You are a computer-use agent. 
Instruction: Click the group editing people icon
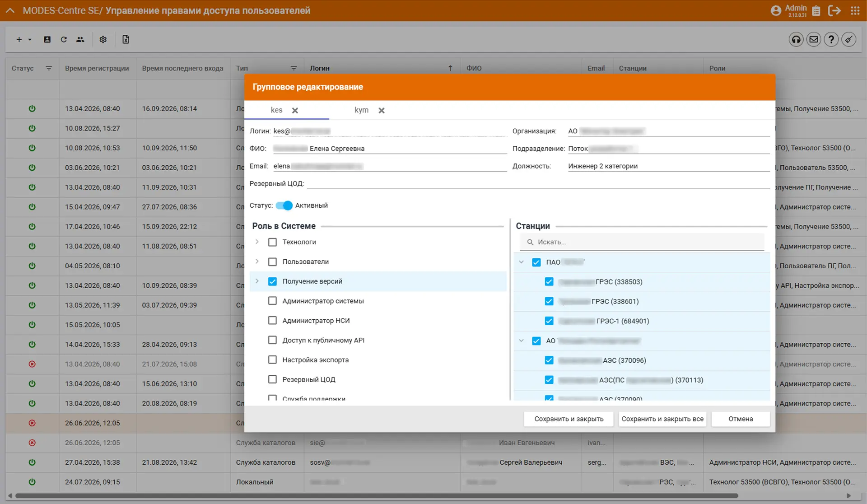click(80, 39)
